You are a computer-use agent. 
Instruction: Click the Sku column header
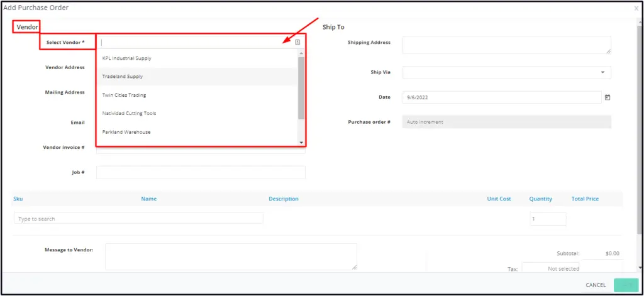coord(18,199)
